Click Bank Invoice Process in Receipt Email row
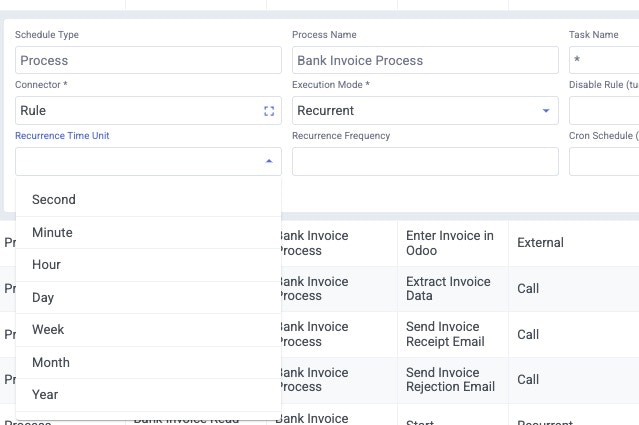The height and width of the screenshot is (425, 639). [339, 335]
